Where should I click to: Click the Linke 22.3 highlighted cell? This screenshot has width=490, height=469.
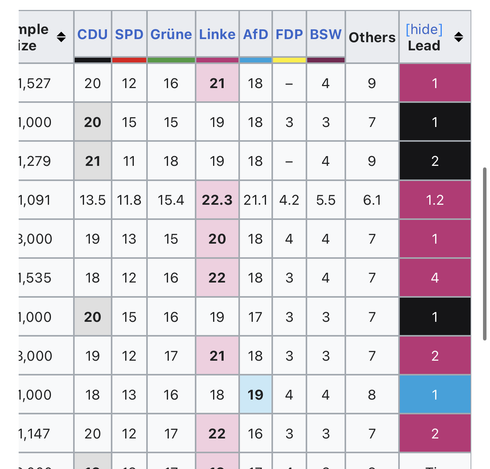[217, 200]
